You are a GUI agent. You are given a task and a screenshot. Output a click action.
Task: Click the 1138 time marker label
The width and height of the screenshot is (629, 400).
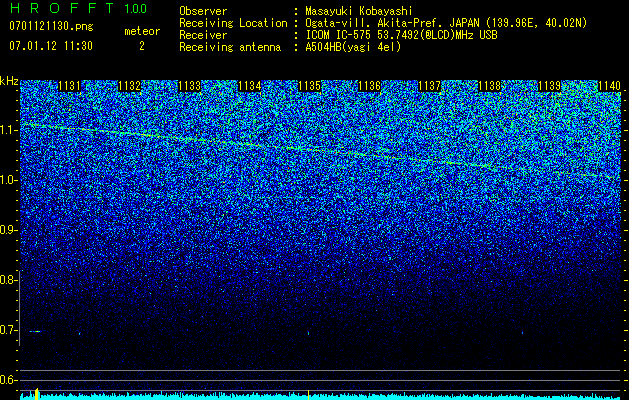489,86
